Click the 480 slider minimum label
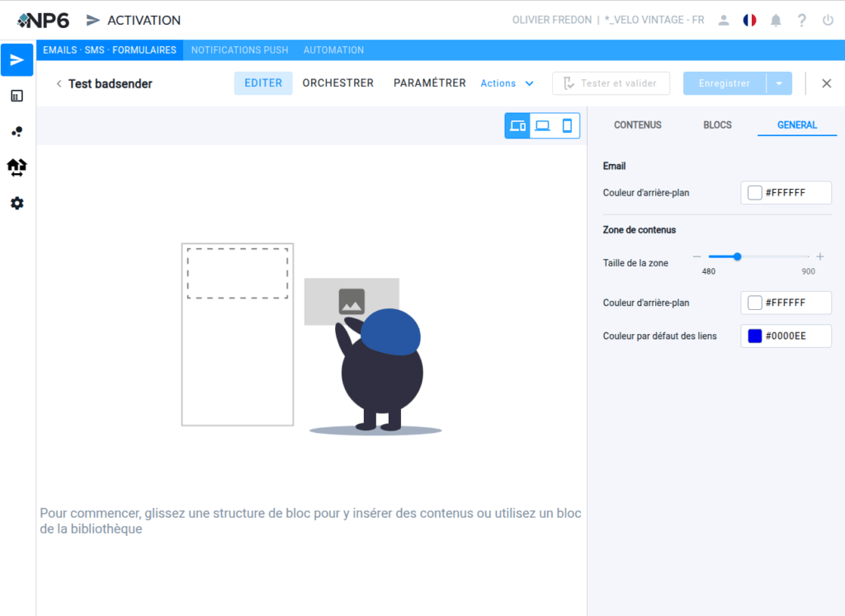 click(708, 271)
